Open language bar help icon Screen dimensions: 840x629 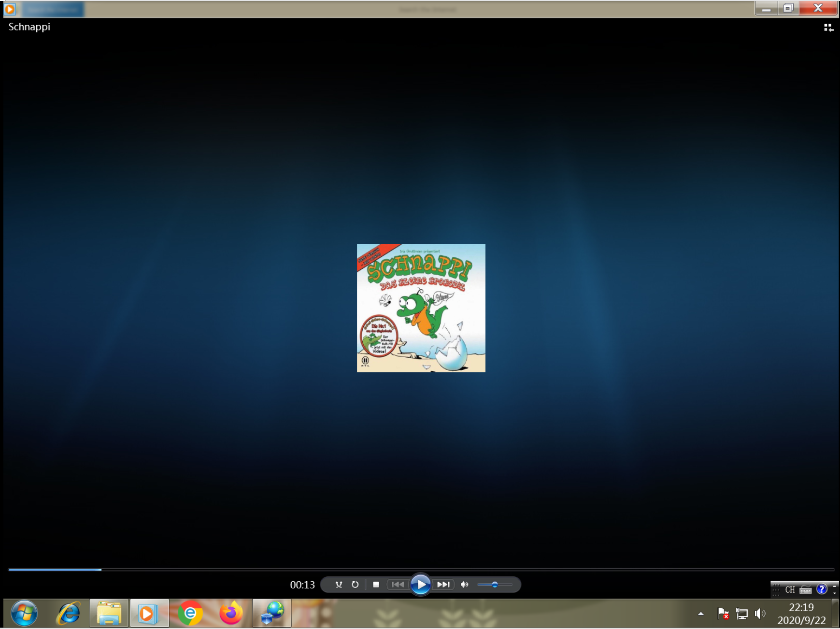[x=822, y=589]
